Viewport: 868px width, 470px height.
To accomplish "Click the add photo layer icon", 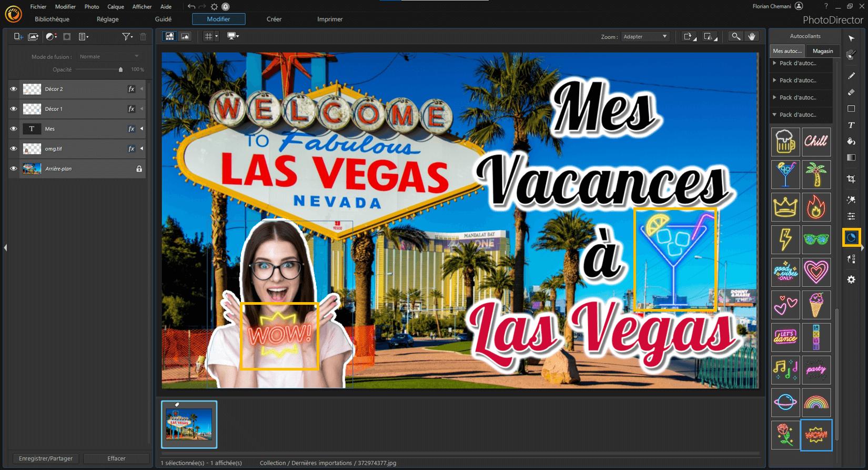I will tap(33, 36).
